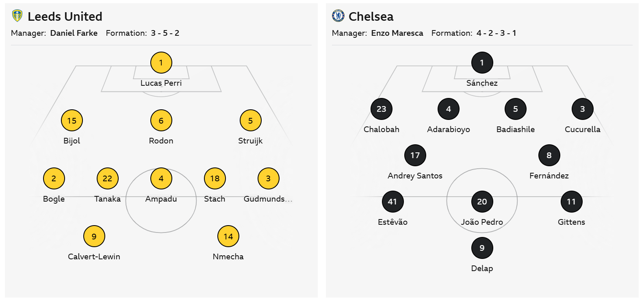Click the Leeds United team heading
644x302 pixels.
[x=65, y=17]
